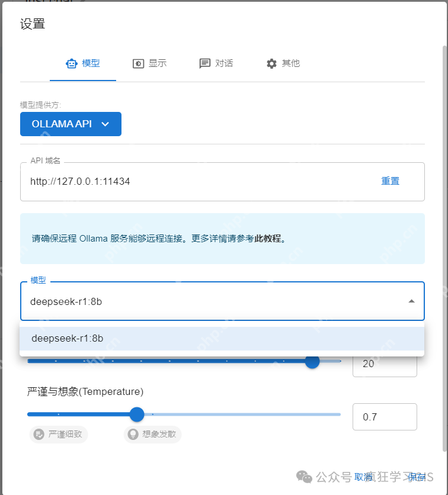
Task: Reset API domain with 重置
Action: [390, 181]
